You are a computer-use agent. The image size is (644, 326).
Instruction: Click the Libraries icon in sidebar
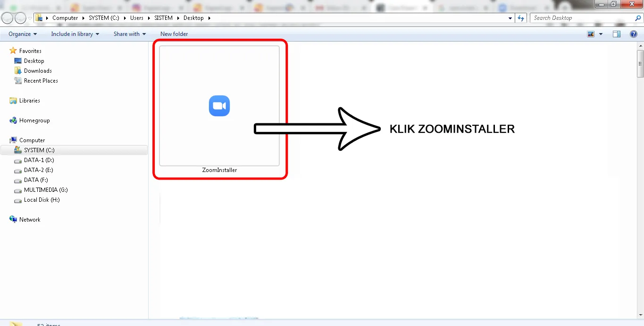click(29, 100)
